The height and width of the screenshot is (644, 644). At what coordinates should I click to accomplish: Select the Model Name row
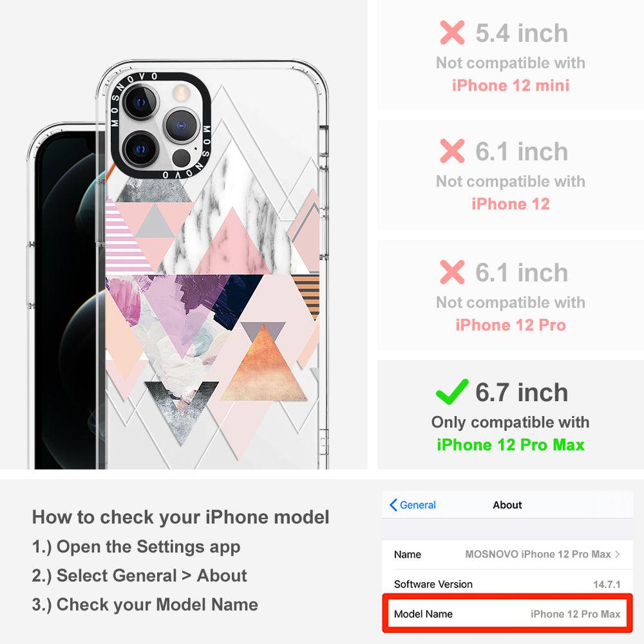coord(507,614)
